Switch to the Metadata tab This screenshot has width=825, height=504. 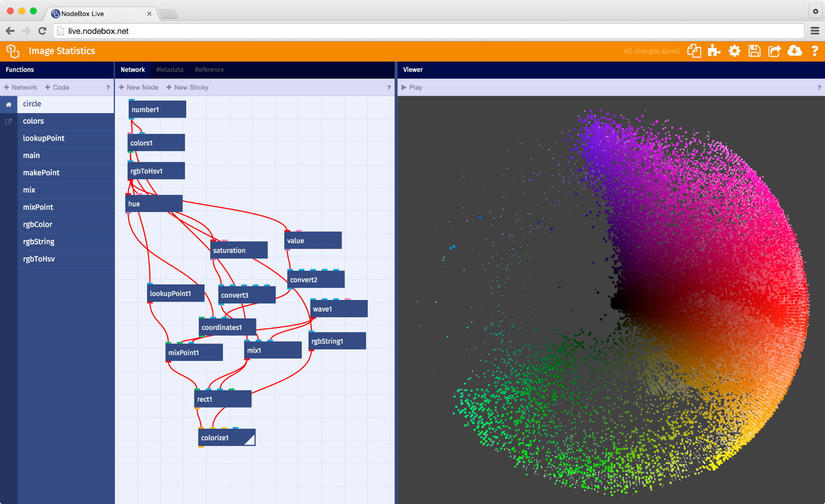[170, 69]
